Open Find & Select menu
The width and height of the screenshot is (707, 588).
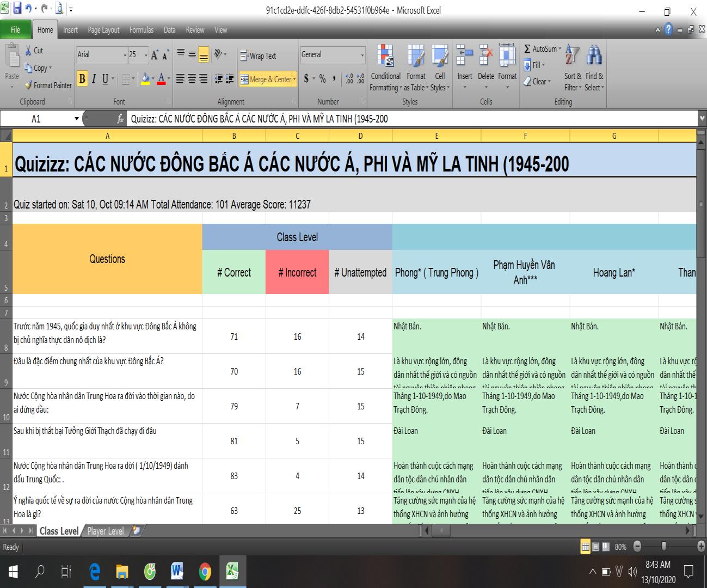click(594, 68)
